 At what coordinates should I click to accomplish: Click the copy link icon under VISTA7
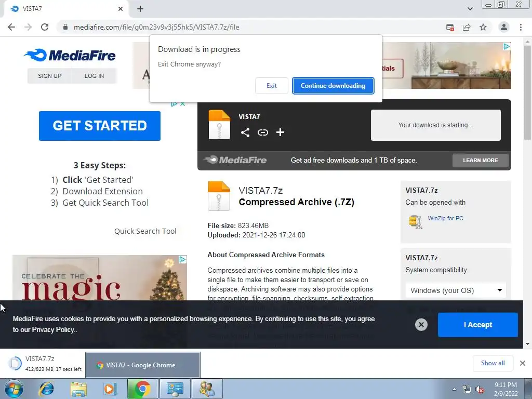(262, 132)
